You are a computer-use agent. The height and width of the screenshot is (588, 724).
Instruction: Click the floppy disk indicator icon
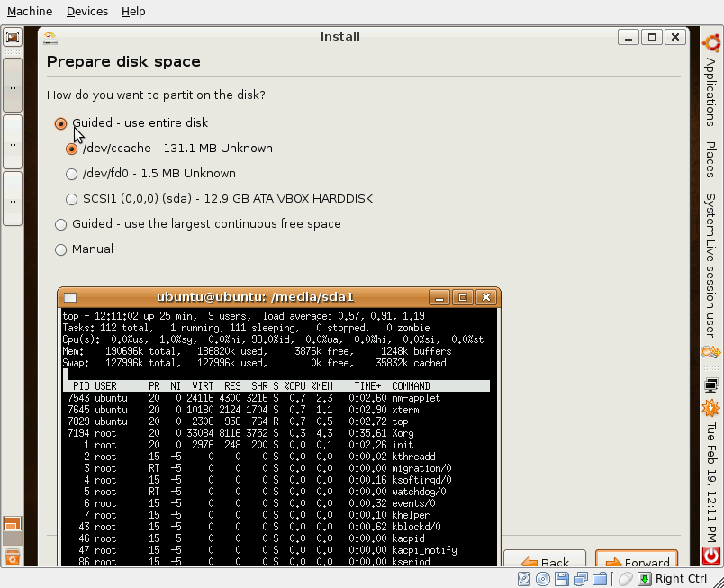562,579
